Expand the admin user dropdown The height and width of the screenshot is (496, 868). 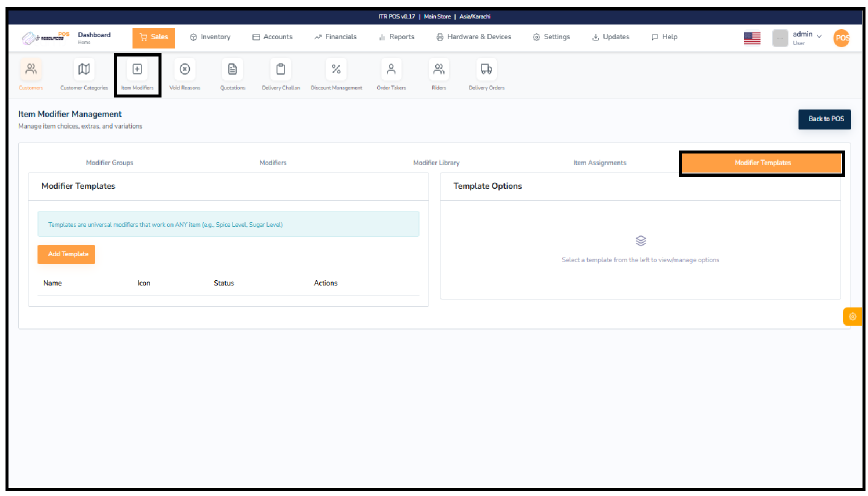(x=806, y=37)
